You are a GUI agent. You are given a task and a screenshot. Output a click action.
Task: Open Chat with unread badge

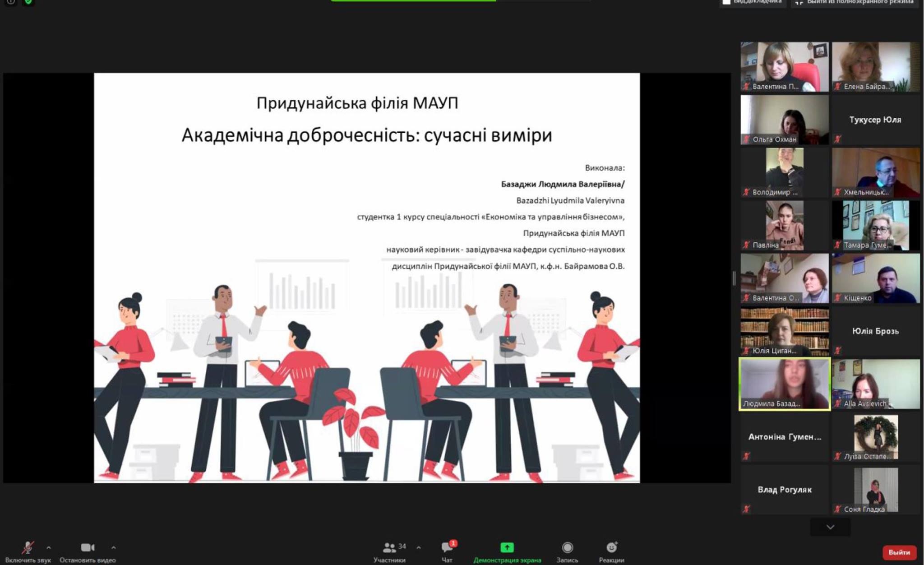point(447,547)
